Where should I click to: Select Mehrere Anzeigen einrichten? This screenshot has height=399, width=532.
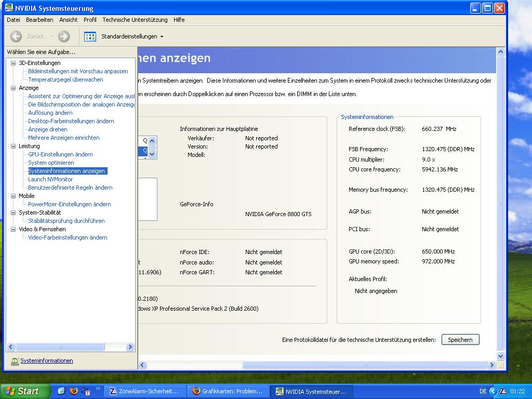[64, 138]
